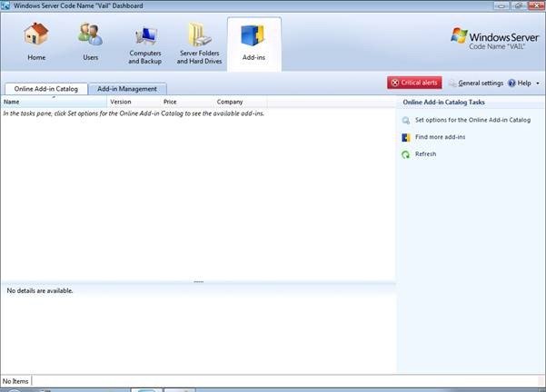
Task: Open the Users section icon
Action: coord(90,34)
